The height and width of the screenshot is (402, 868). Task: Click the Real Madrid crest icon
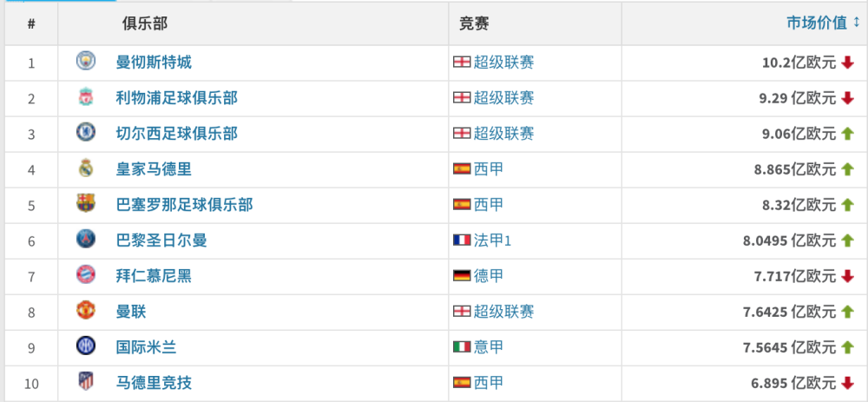[86, 168]
